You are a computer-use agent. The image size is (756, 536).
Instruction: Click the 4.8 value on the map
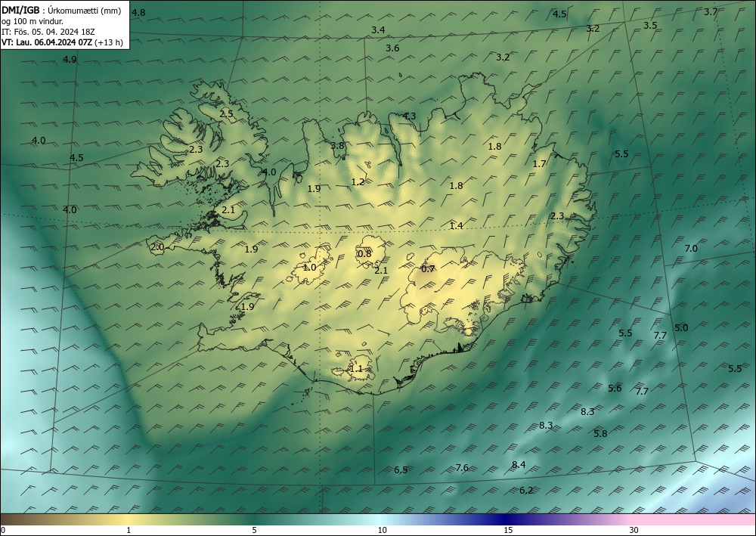[138, 13]
